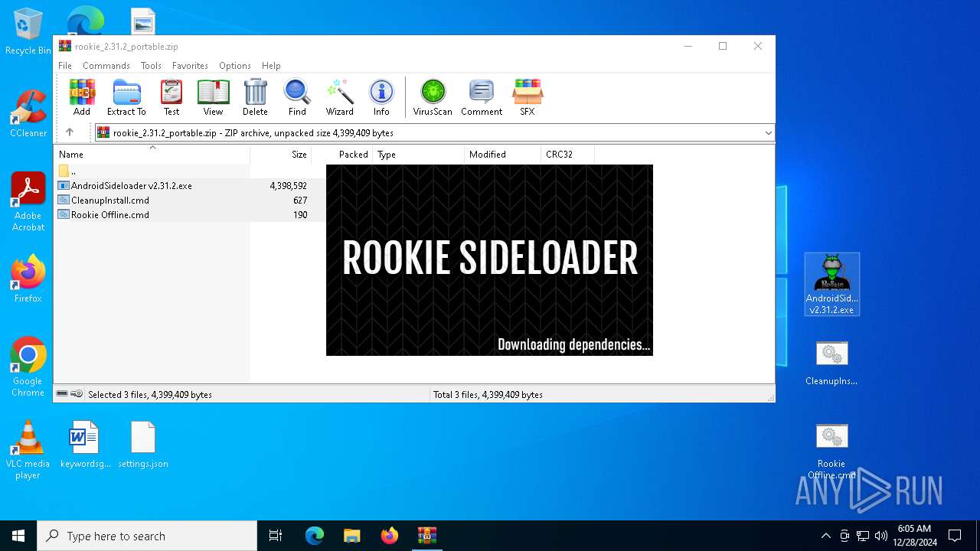The image size is (980, 551).
Task: Sort by the Modified column header
Action: 503,155
